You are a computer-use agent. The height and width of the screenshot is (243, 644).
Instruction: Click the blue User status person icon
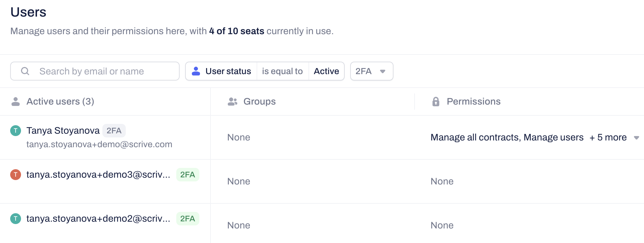point(196,71)
